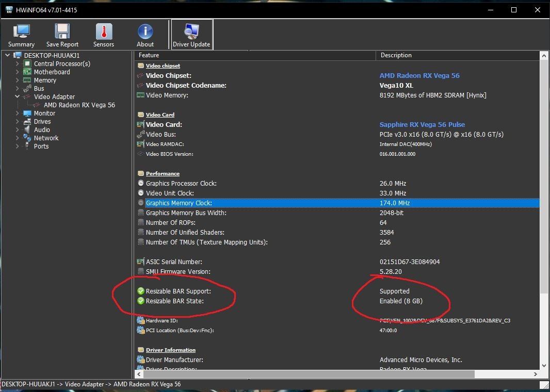Click the 02151D67-3E084904 serial value
This screenshot has height=392, width=550.
410,262
